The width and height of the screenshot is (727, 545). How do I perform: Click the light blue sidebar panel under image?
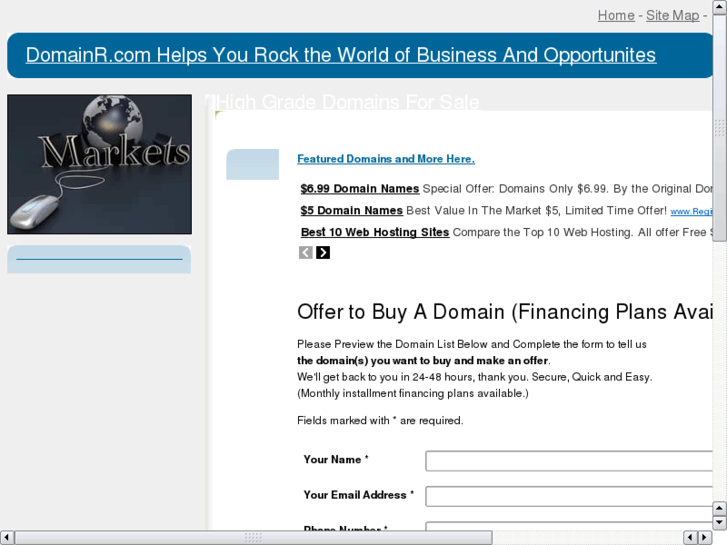click(99, 259)
